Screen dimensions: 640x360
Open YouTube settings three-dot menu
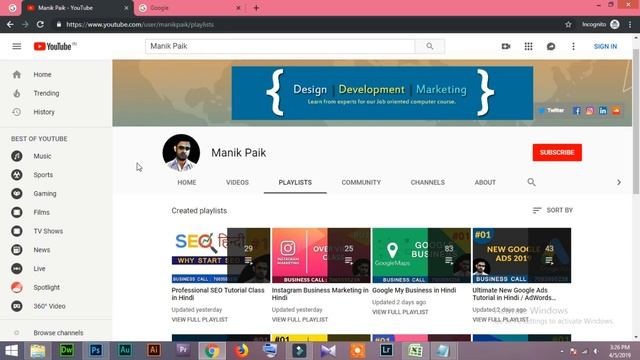click(573, 46)
